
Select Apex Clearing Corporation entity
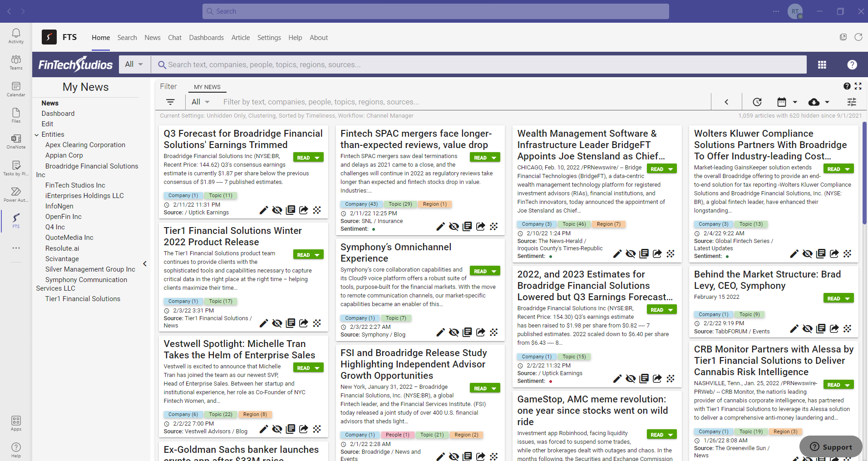[85, 145]
